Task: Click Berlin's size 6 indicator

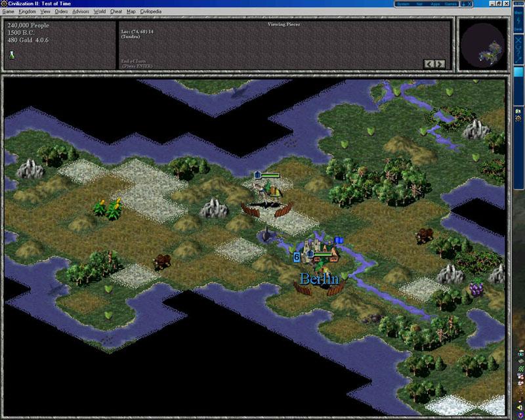Action: (297, 257)
